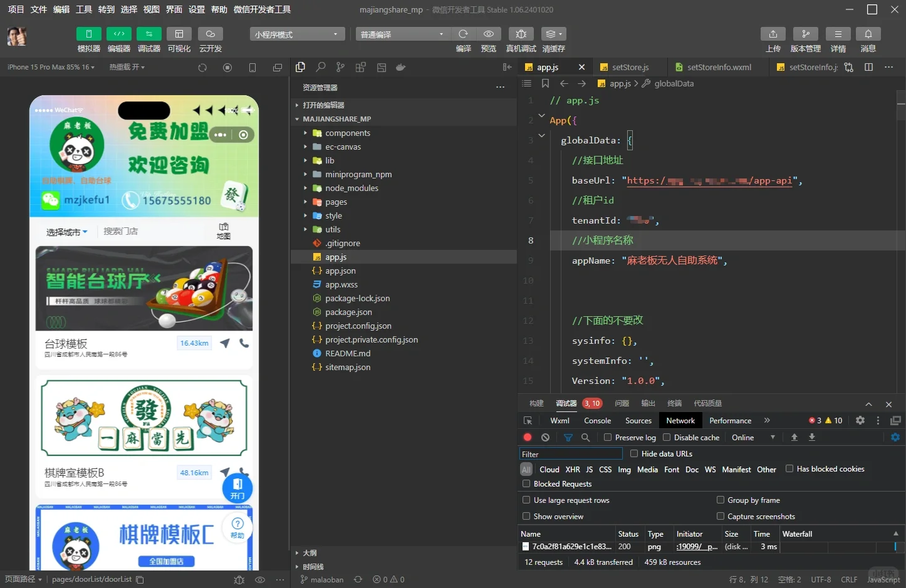The width and height of the screenshot is (906, 588).
Task: Enable Capture screenshots checkbox
Action: (720, 517)
